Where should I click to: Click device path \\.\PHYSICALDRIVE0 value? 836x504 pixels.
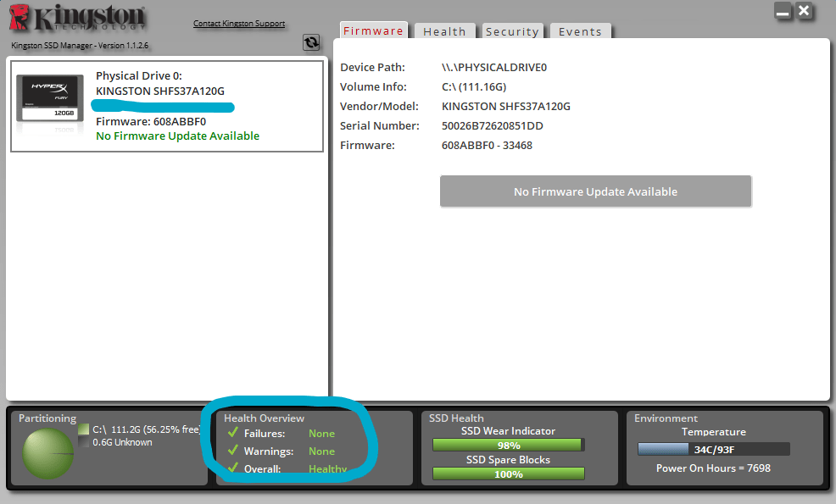click(494, 68)
